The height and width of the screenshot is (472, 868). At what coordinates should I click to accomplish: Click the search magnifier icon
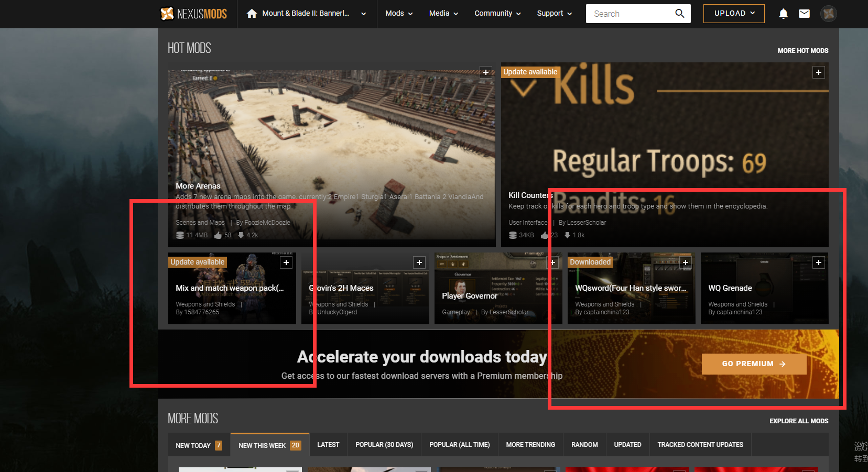pos(680,14)
